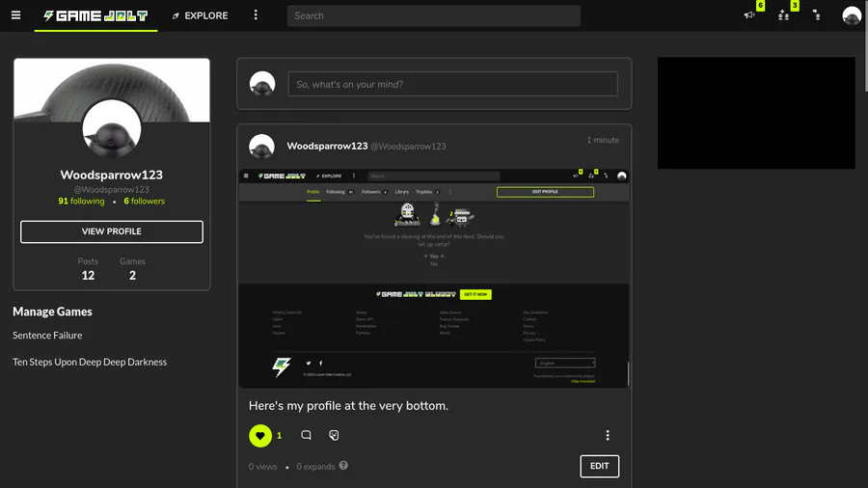Click the Edit button on the post
Image resolution: width=868 pixels, height=488 pixels.
point(600,466)
